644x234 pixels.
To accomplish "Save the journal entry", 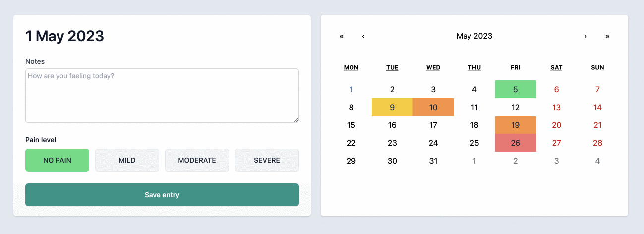I will [x=162, y=195].
